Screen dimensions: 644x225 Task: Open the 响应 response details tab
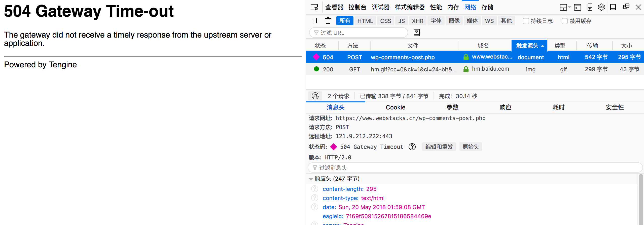coord(506,107)
